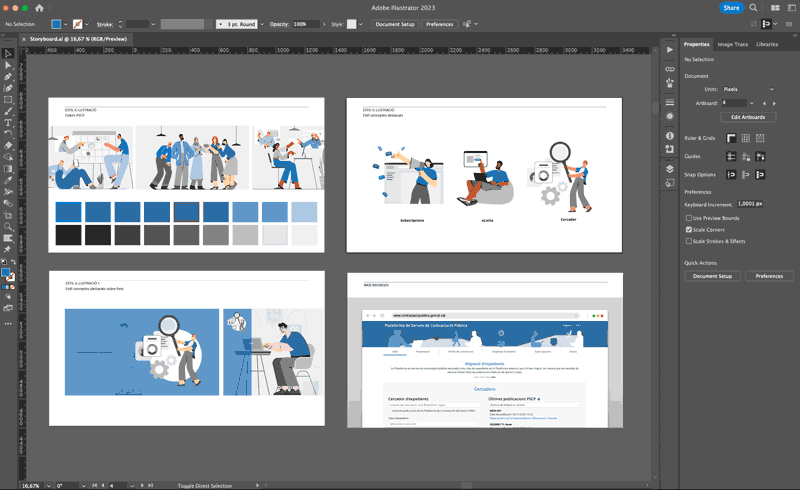Open search magnifier in title bar

tap(753, 8)
